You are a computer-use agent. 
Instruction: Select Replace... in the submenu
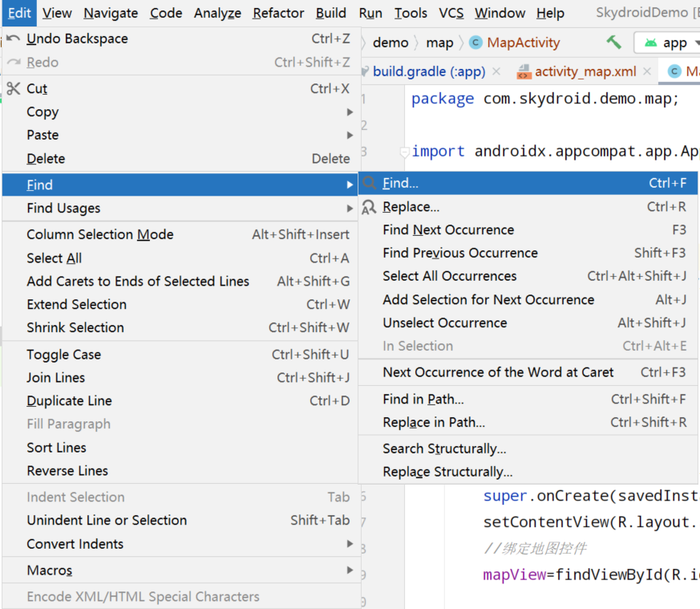coord(528,207)
